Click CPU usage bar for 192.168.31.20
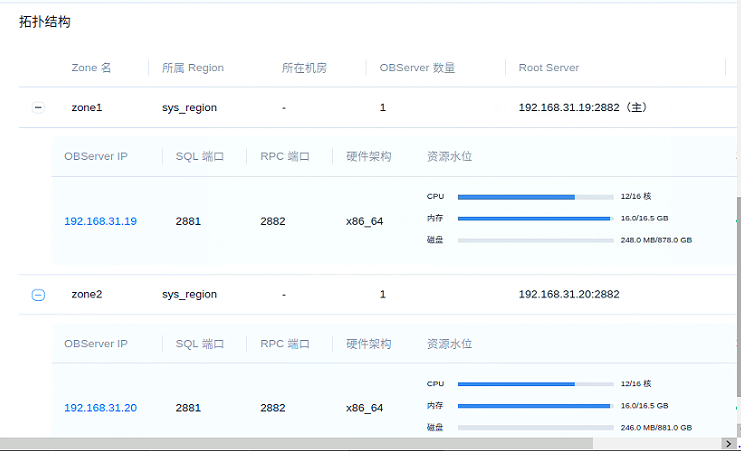The height and width of the screenshot is (451, 741). pos(535,384)
